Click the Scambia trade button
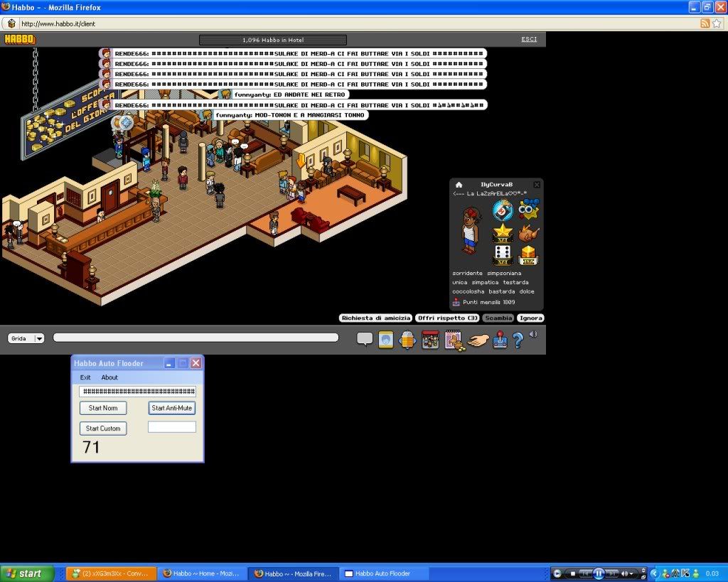The image size is (728, 582). click(498, 318)
